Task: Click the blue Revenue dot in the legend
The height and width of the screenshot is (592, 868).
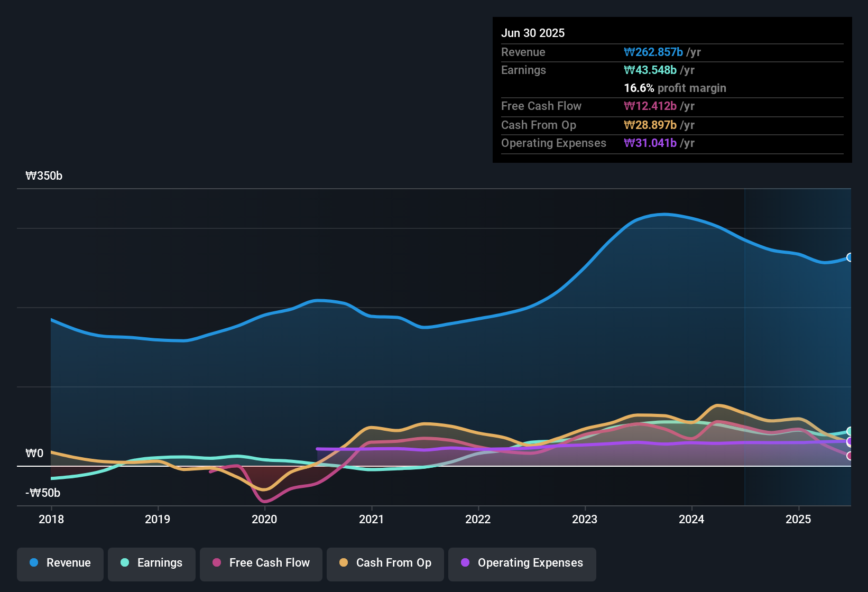Action: (x=34, y=563)
